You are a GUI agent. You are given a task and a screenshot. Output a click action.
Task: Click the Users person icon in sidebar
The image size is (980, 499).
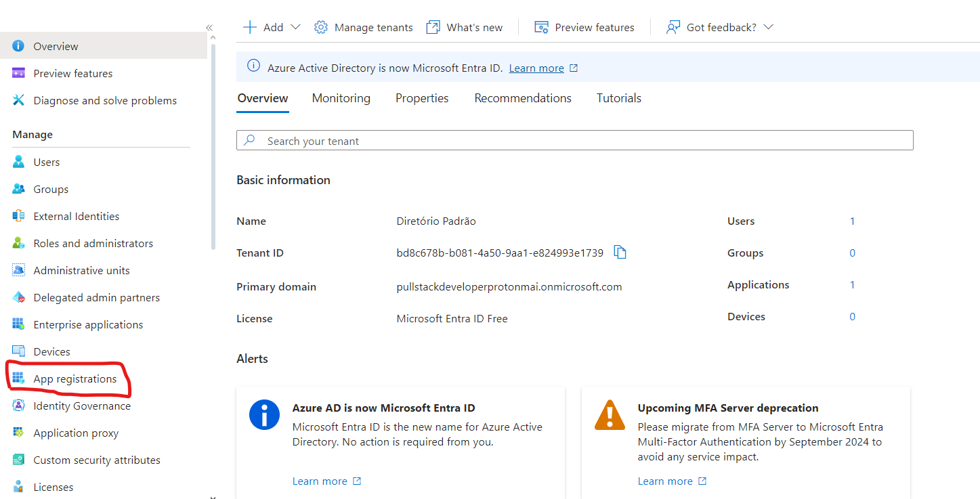(x=18, y=162)
